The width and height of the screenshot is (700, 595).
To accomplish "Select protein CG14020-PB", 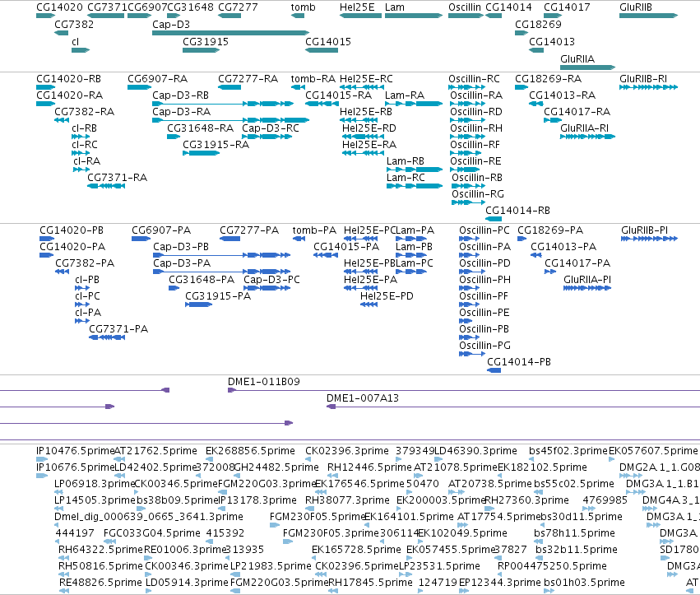I will [72, 230].
